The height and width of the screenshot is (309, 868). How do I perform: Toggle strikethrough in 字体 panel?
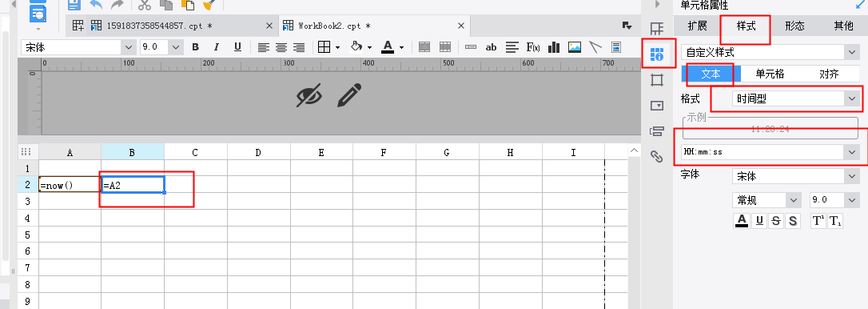click(776, 221)
